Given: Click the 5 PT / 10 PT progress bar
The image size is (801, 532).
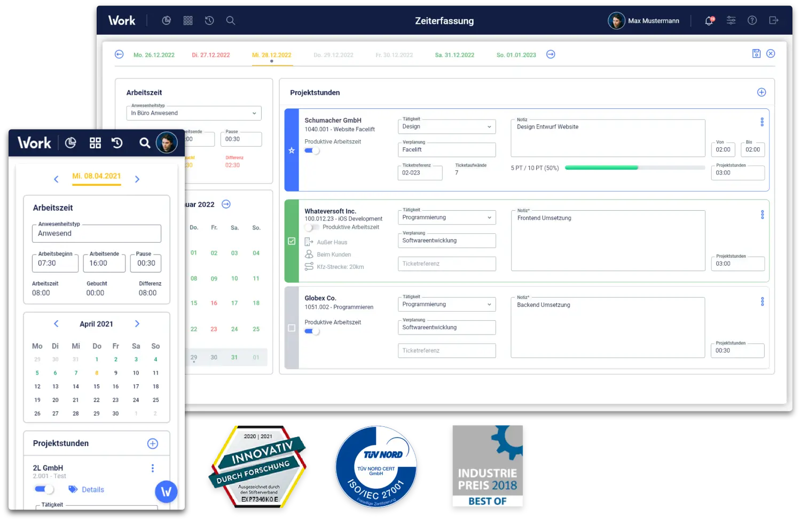Looking at the screenshot, I should coord(635,168).
